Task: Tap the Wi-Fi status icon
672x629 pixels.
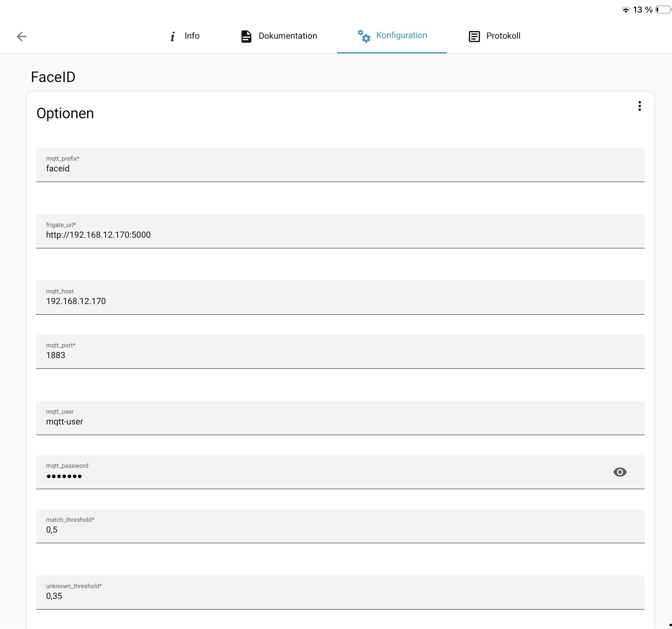Action: pyautogui.click(x=626, y=10)
